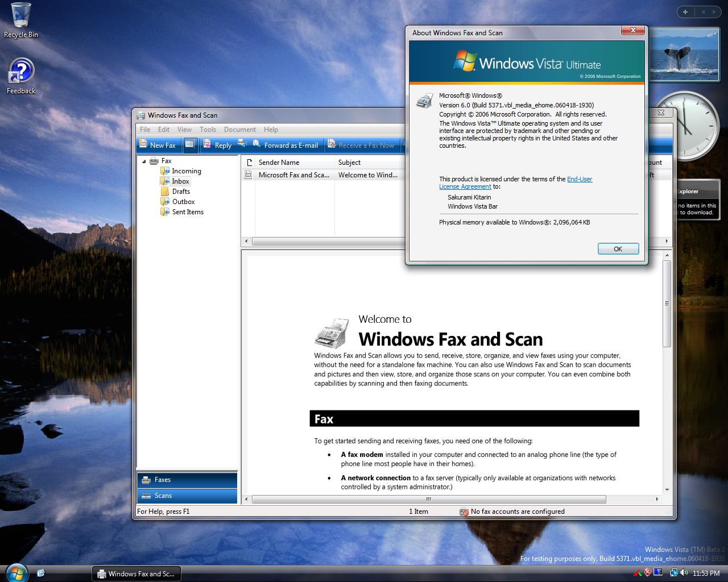
Task: Click the preview pane scroll right arrow
Action: coord(657,500)
